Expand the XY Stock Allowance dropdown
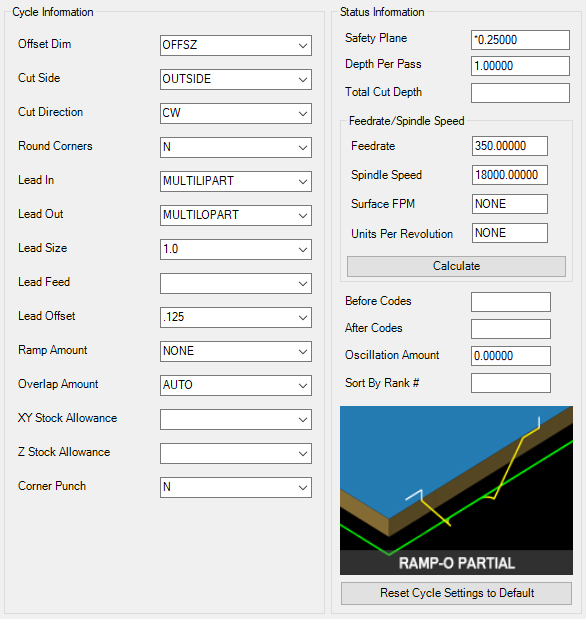The height and width of the screenshot is (619, 586). coord(236,419)
